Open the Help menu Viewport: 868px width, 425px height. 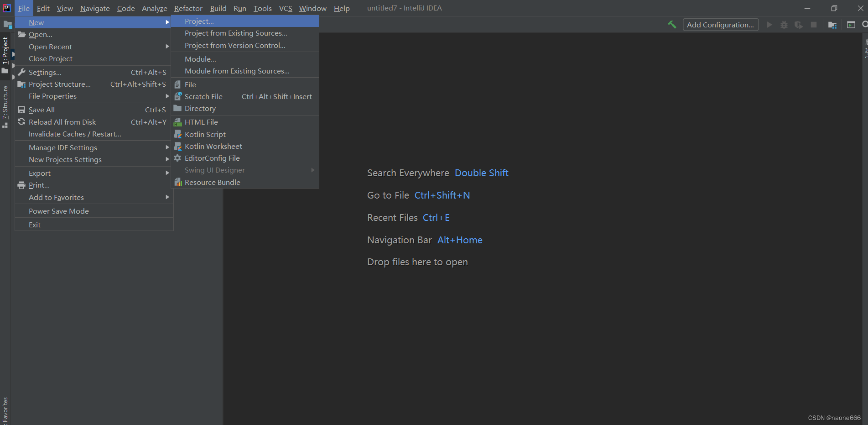[x=342, y=8]
